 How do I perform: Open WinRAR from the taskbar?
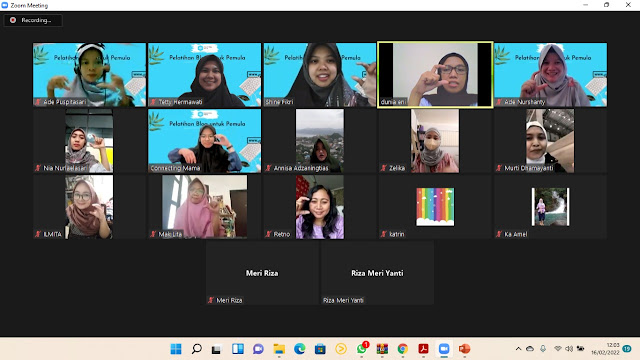point(382,349)
